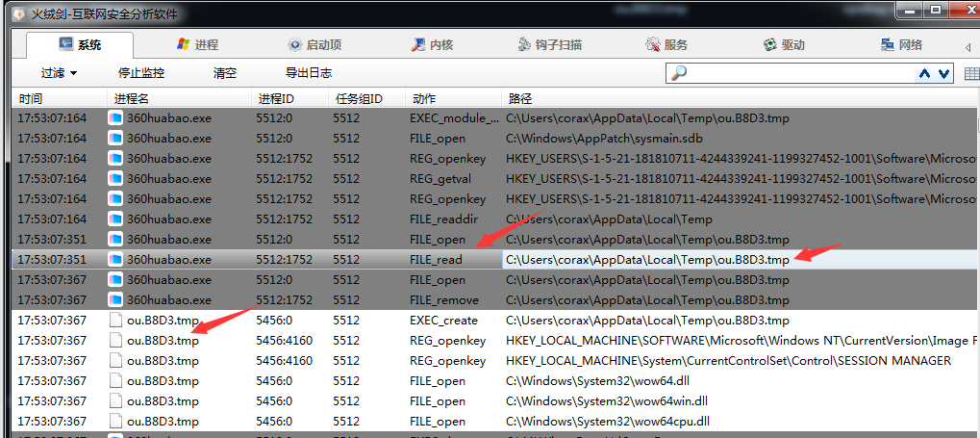
Task: Switch to the 启动项 tab
Action: pos(314,45)
